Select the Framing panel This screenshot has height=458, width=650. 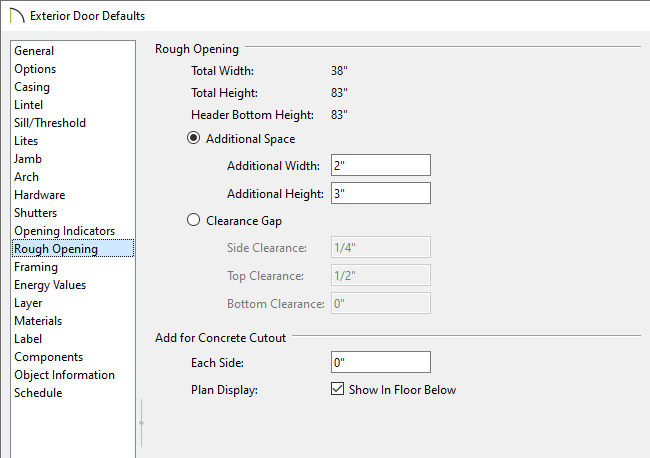pyautogui.click(x=36, y=267)
